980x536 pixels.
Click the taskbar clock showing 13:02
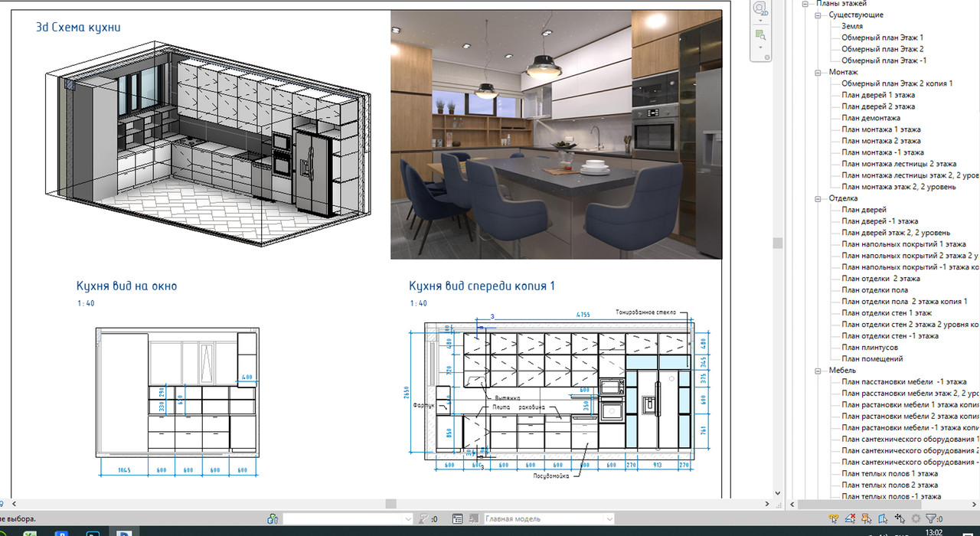pos(933,532)
